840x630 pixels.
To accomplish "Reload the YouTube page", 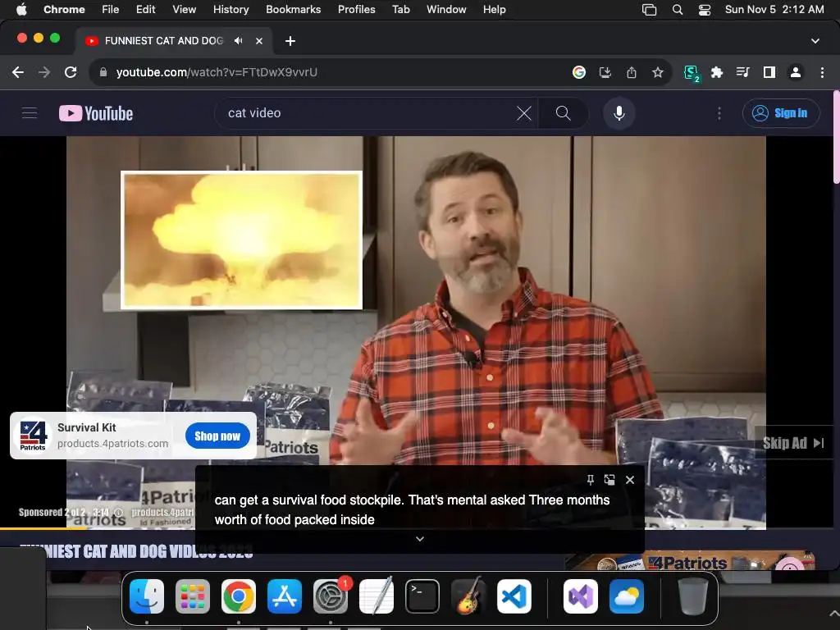I will click(x=71, y=72).
